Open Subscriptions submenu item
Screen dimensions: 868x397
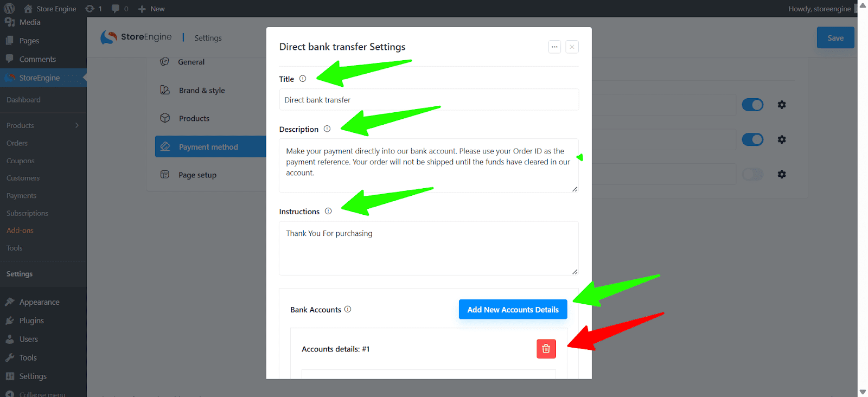click(x=27, y=213)
